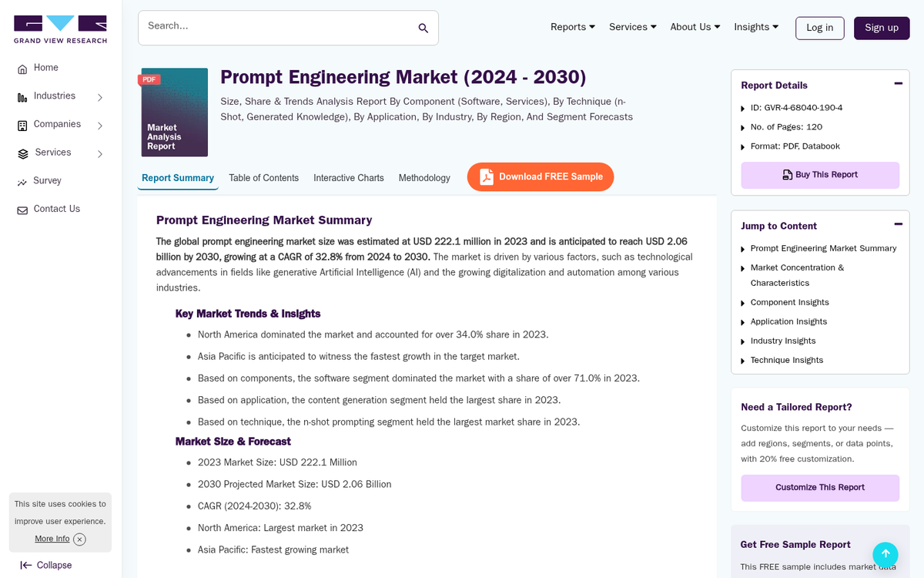Click Customize This Report button

(820, 488)
